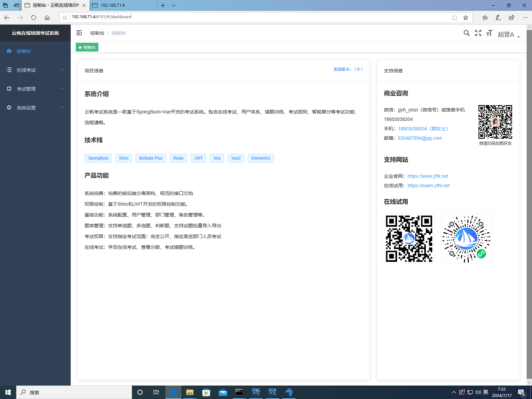The width and height of the screenshot is (532, 399).
Task: Click the browser address bar
Action: pos(256,17)
